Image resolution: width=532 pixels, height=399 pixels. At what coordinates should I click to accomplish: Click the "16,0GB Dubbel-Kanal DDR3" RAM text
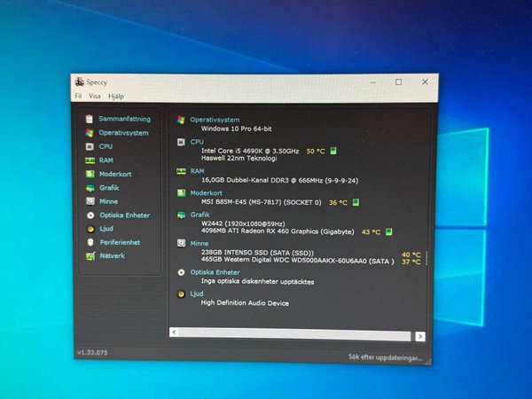(279, 180)
